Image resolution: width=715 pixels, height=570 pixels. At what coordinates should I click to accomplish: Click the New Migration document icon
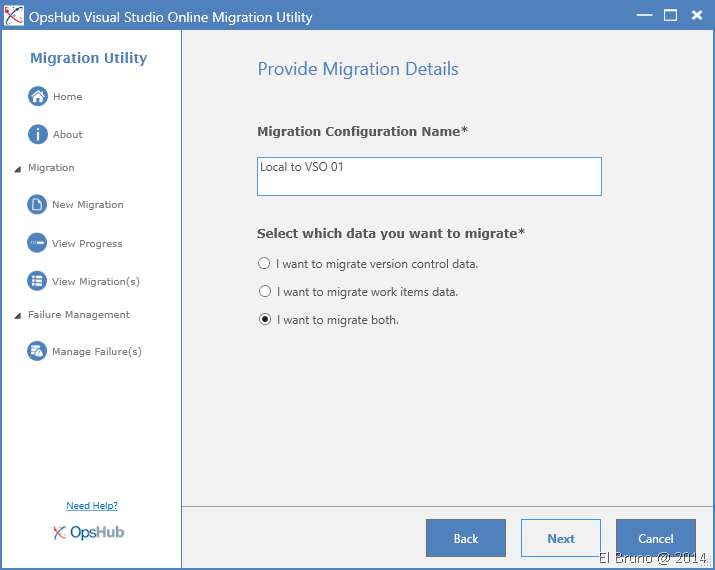(x=37, y=205)
